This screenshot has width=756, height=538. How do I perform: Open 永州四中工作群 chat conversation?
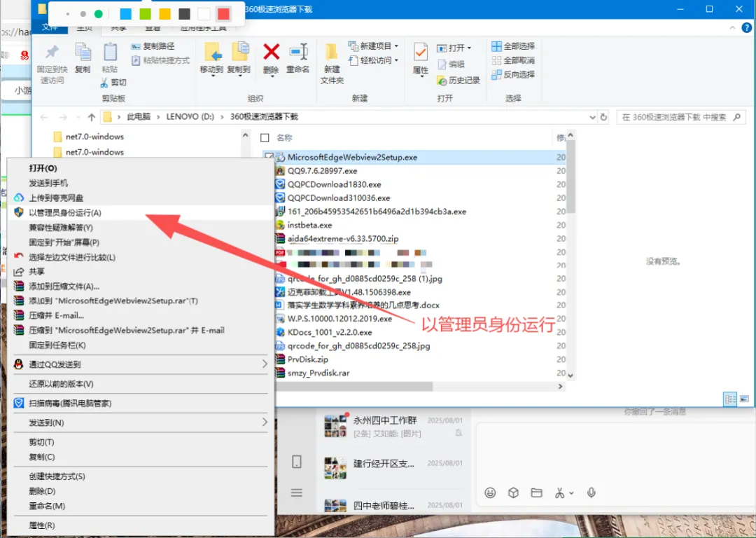tap(394, 427)
